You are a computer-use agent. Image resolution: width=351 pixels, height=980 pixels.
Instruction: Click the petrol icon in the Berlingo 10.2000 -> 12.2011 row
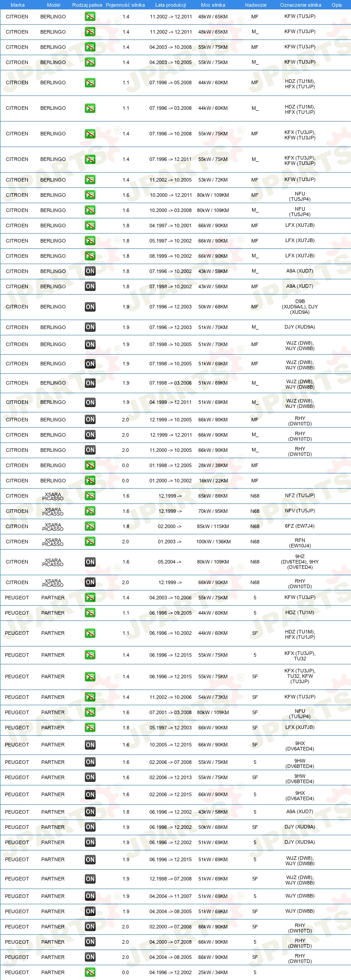coord(90,195)
